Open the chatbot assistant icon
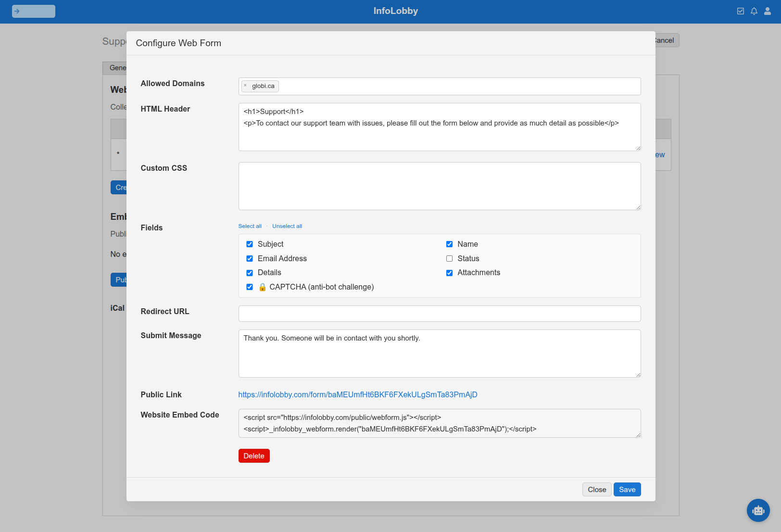Viewport: 781px width, 532px height. click(758, 510)
